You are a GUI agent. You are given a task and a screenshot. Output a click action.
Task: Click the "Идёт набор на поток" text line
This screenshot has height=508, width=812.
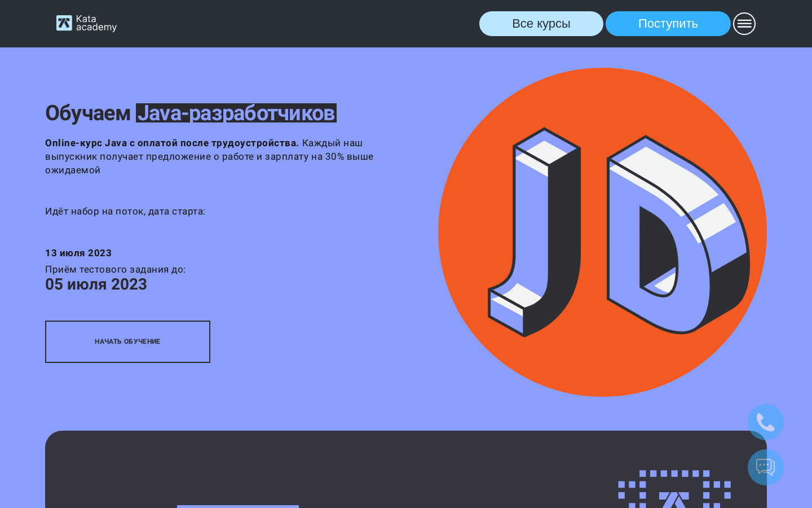click(125, 211)
